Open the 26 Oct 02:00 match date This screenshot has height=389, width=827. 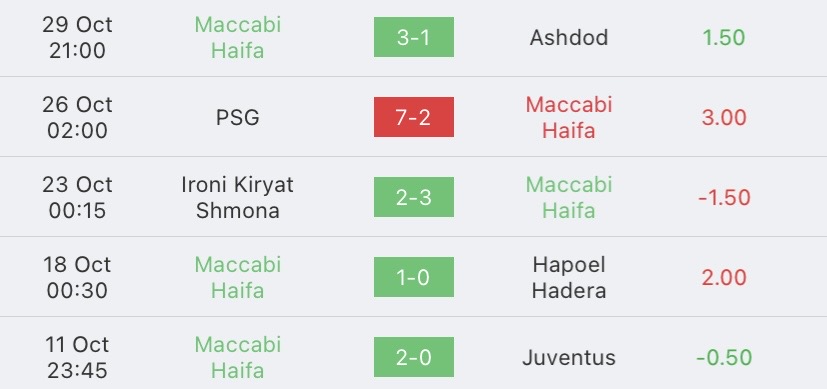tap(78, 118)
